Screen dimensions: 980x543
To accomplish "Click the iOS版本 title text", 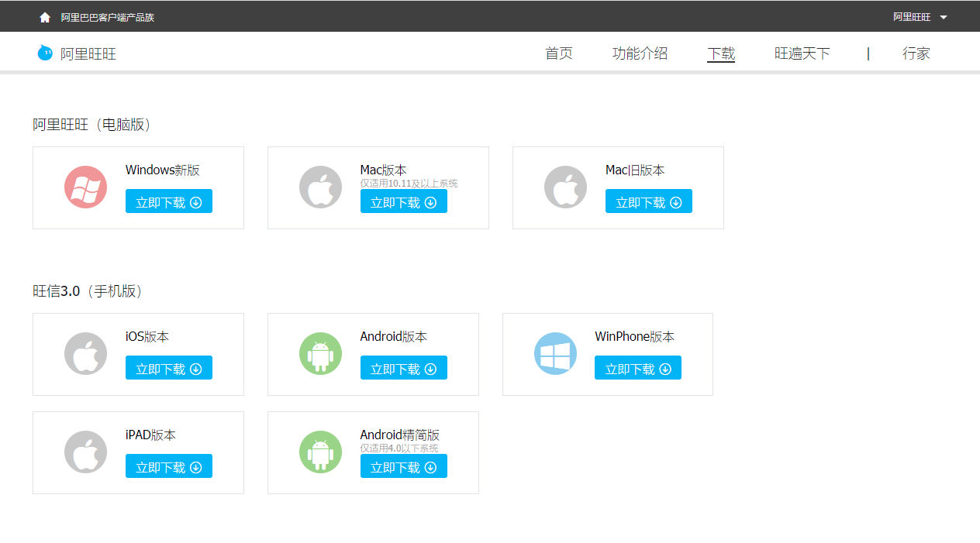I will (147, 337).
